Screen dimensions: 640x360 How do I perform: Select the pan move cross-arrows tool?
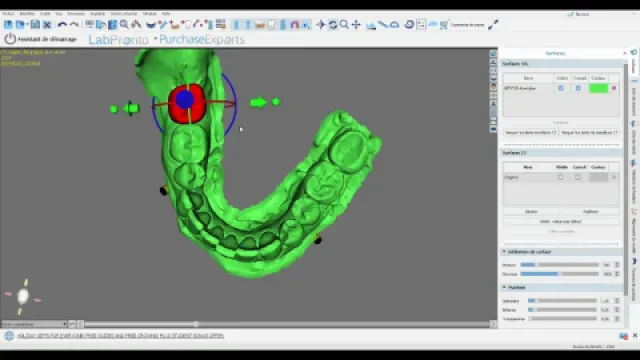[356, 25]
